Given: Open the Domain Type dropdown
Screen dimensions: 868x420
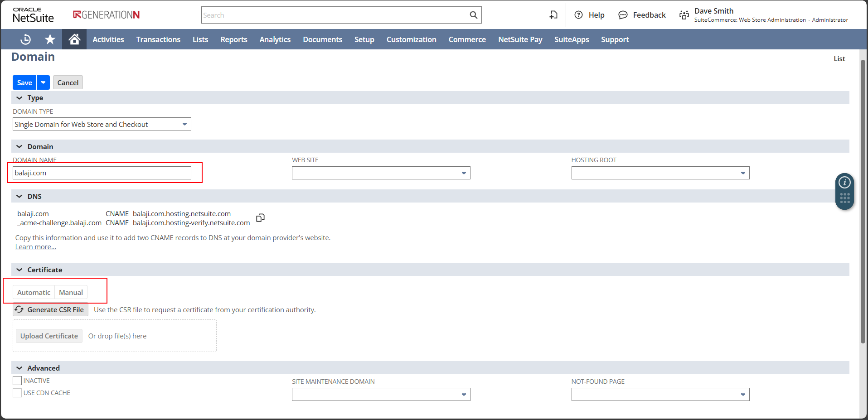Looking at the screenshot, I should point(102,124).
